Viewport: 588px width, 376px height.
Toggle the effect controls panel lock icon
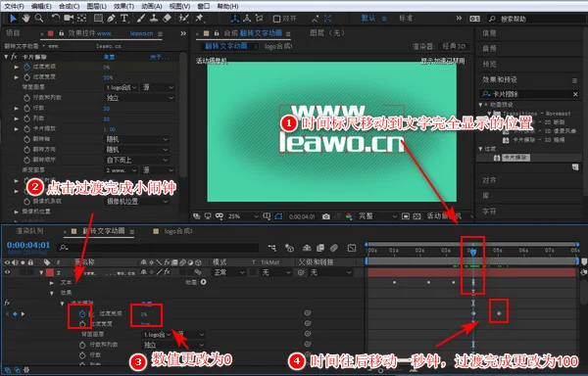pyautogui.click(x=61, y=33)
